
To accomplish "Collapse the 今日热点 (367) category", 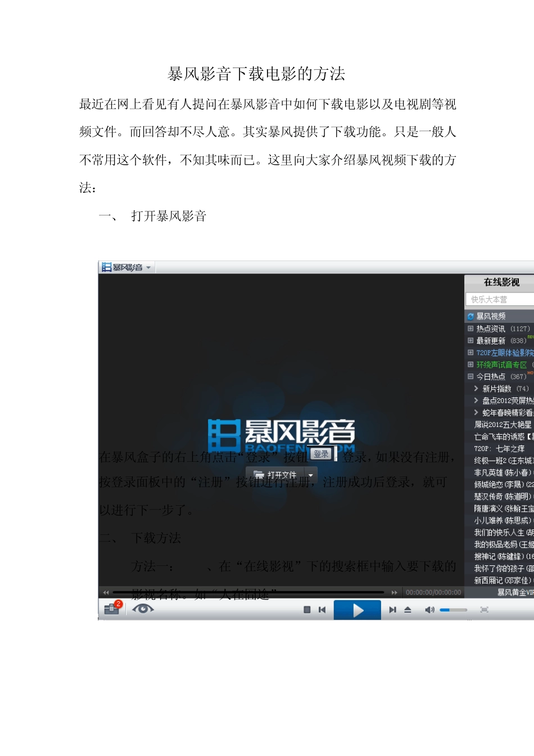I will click(x=470, y=376).
